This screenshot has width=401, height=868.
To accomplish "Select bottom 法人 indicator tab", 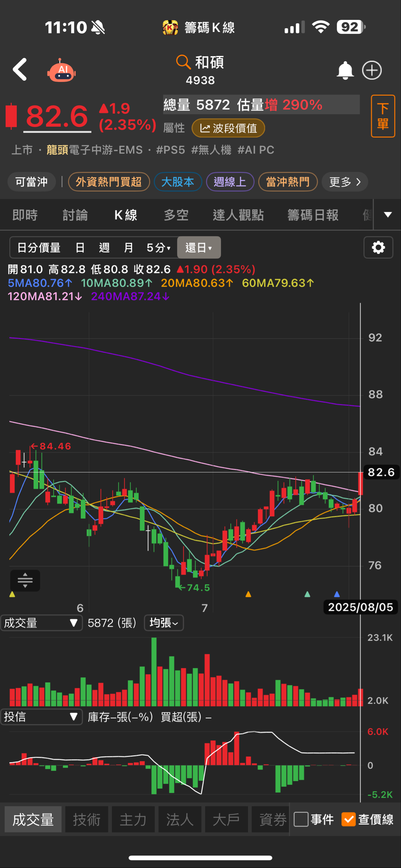I will (180, 819).
